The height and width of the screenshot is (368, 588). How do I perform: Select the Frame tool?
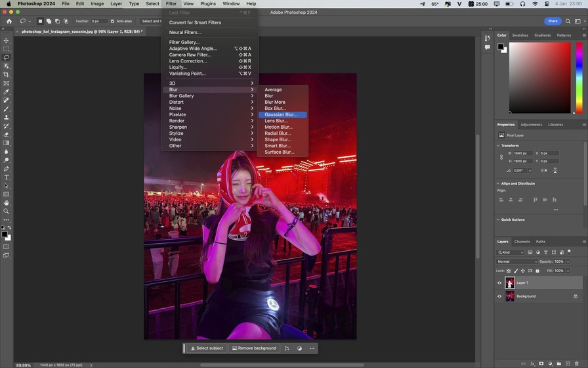pos(6,83)
